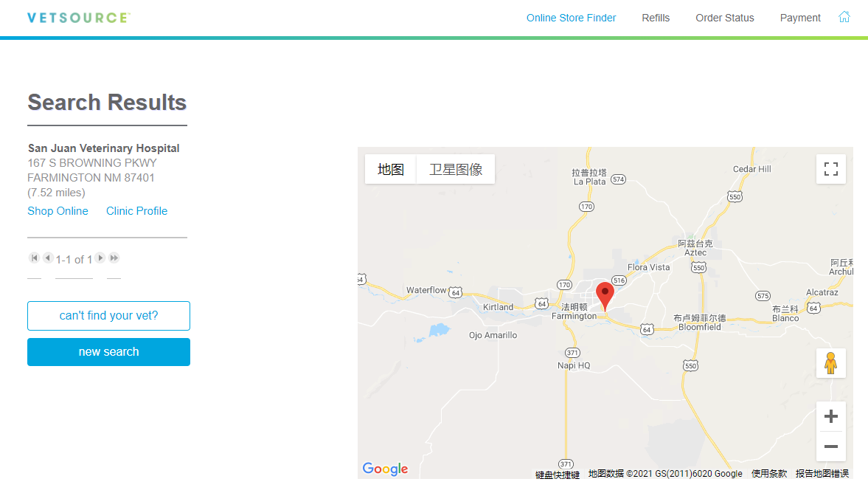Open the Payment page

coord(800,18)
